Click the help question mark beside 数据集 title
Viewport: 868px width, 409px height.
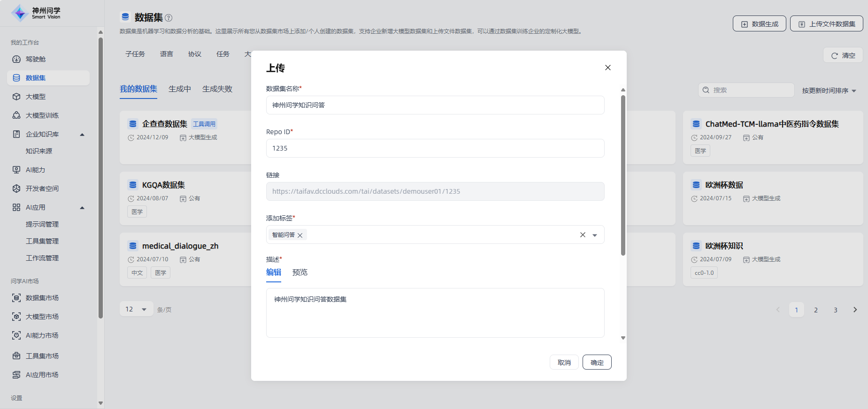[x=169, y=18]
